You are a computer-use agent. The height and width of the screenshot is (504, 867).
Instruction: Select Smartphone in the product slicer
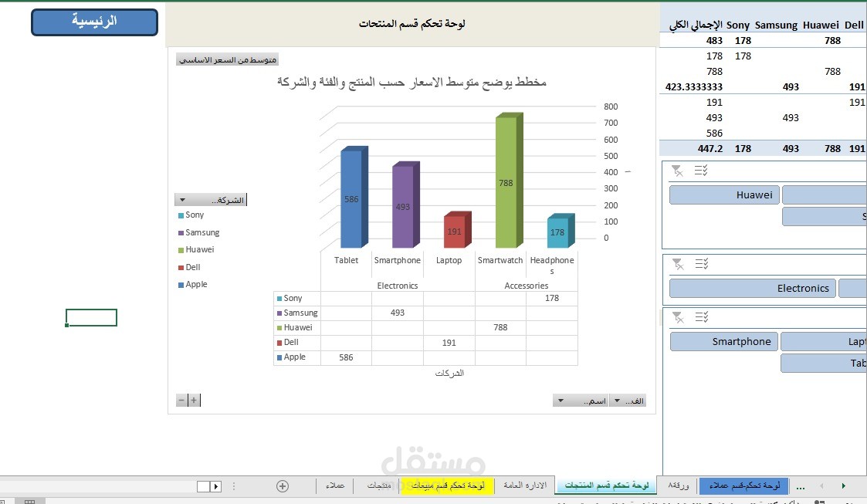724,341
